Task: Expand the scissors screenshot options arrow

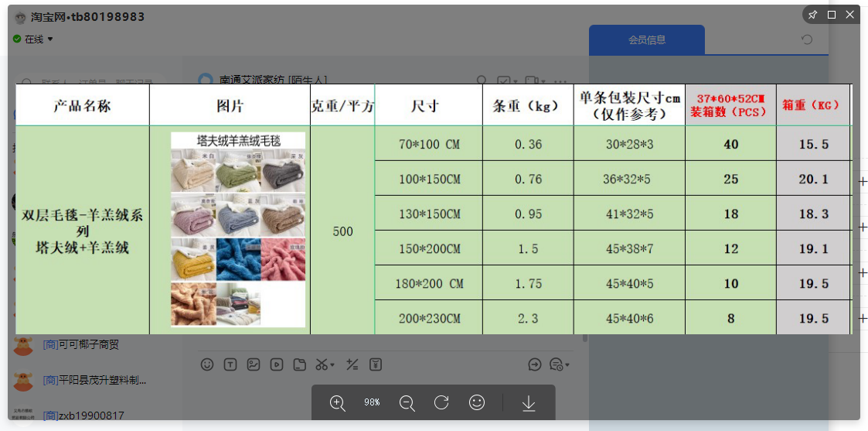Action: tap(332, 365)
